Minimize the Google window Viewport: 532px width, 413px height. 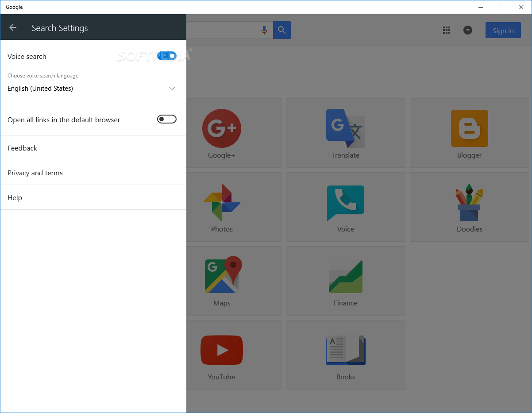(481, 7)
